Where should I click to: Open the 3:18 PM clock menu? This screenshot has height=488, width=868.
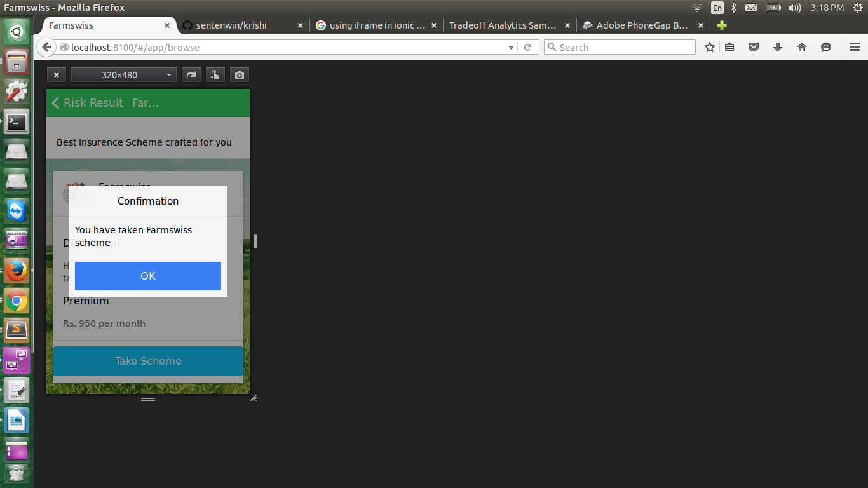(x=827, y=8)
